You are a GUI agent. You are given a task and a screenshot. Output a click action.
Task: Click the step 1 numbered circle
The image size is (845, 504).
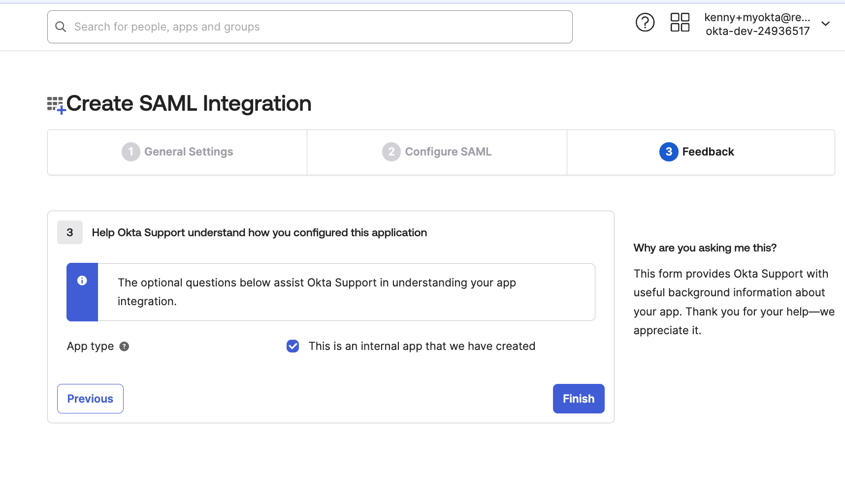pyautogui.click(x=130, y=152)
